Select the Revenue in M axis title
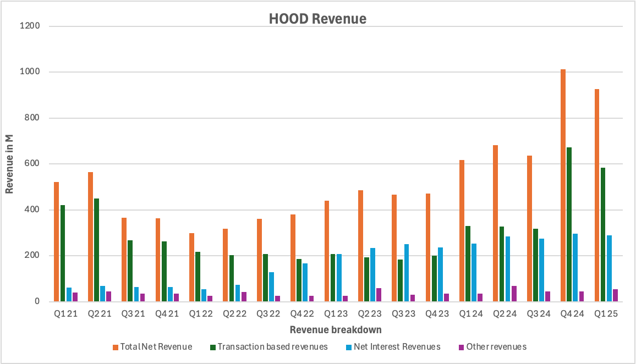The height and width of the screenshot is (364, 636). click(9, 164)
